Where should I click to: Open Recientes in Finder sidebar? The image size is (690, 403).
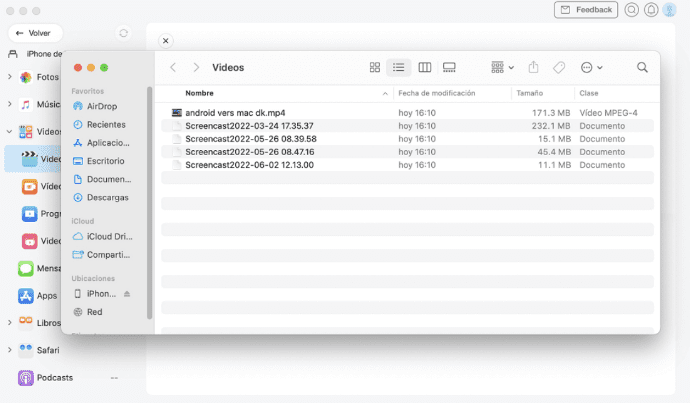[x=101, y=125]
